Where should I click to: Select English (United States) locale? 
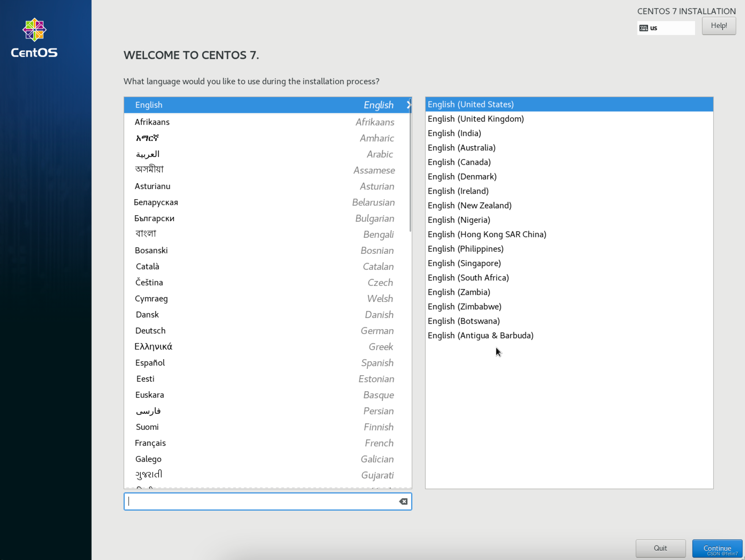(569, 104)
